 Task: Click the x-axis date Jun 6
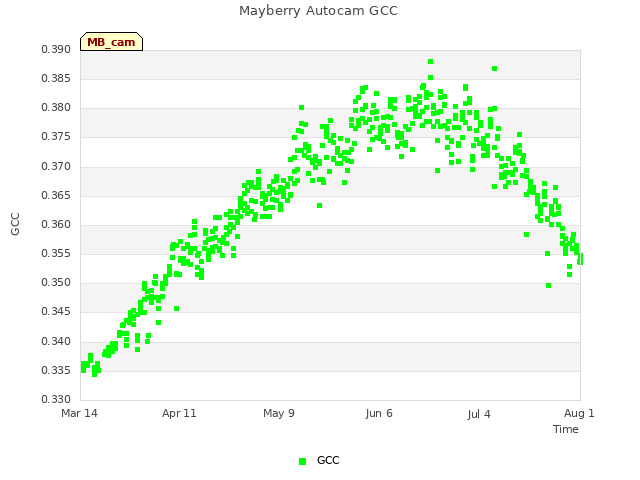pos(379,413)
